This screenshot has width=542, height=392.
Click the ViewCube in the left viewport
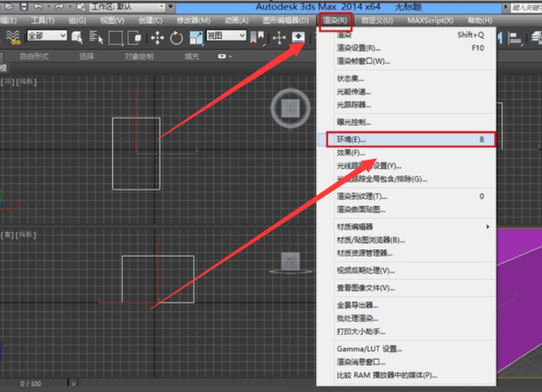pyautogui.click(x=290, y=262)
